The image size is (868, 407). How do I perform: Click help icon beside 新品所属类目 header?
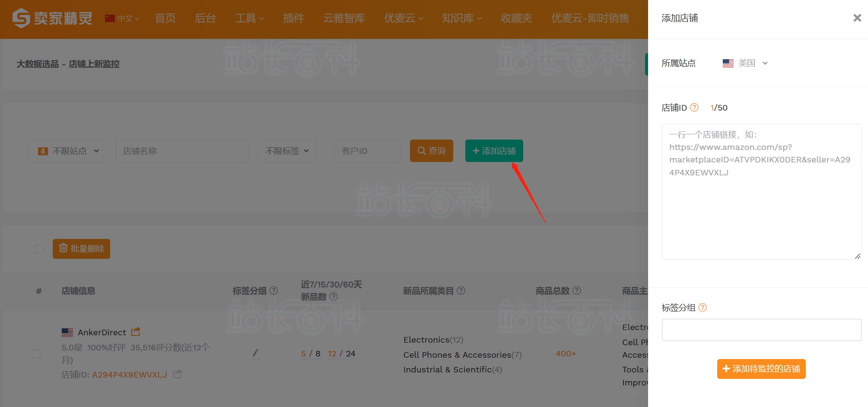point(461,291)
